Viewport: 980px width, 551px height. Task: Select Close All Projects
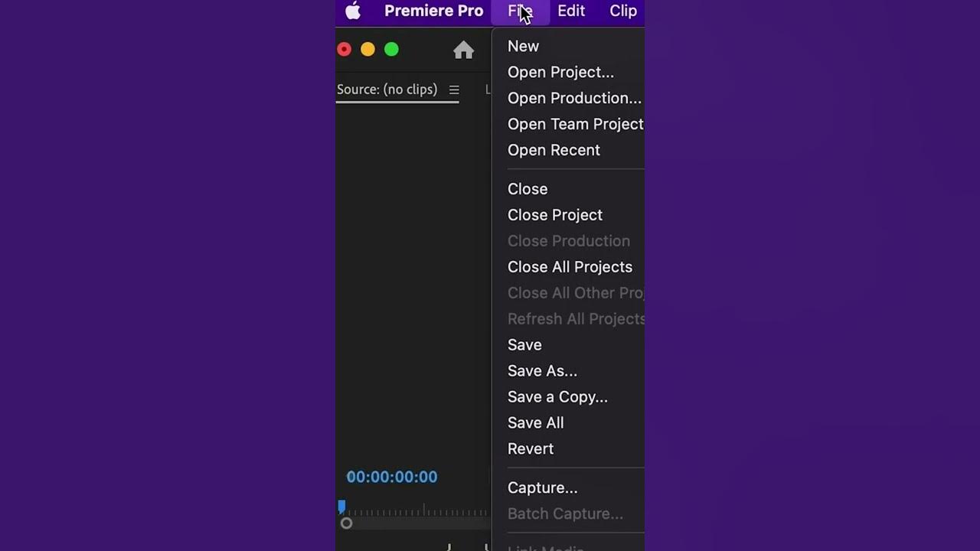[x=570, y=267]
